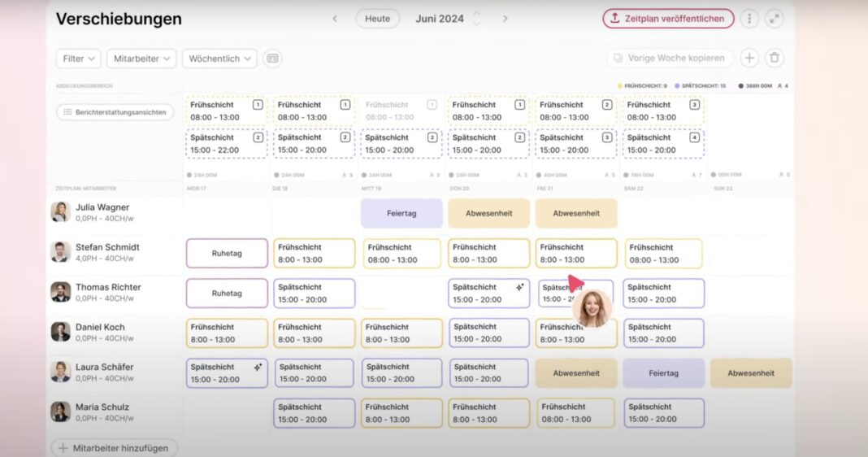The height and width of the screenshot is (457, 868).
Task: Click the three-dot more options icon
Action: coord(749,19)
